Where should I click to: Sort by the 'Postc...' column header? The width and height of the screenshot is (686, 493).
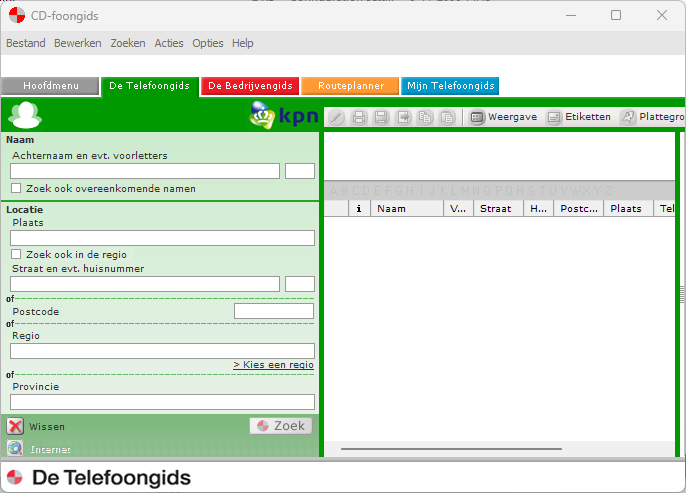pos(578,209)
